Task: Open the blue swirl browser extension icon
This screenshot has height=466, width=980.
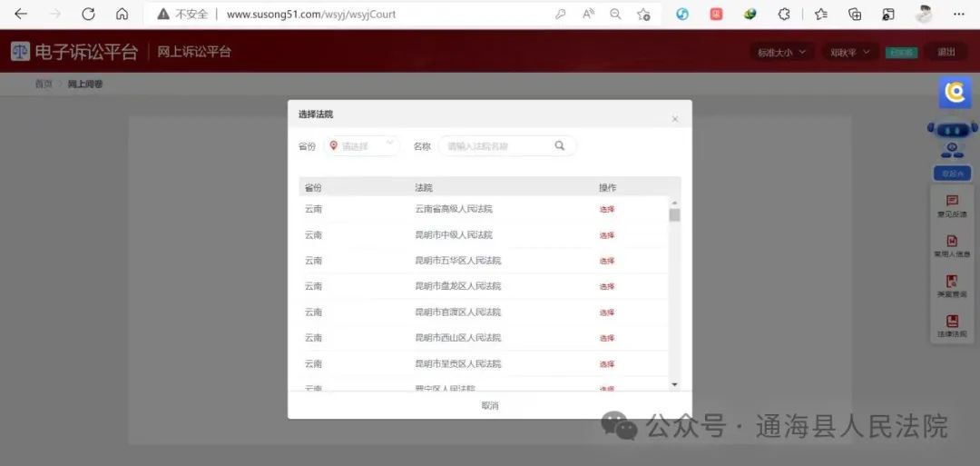Action: pos(682,14)
